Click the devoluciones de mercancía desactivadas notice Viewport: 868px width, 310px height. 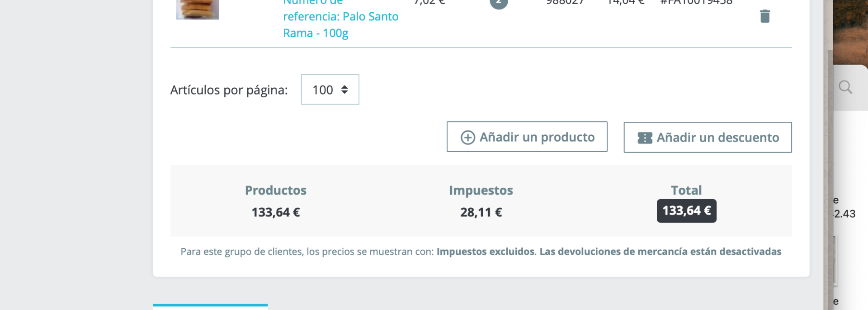click(660, 252)
